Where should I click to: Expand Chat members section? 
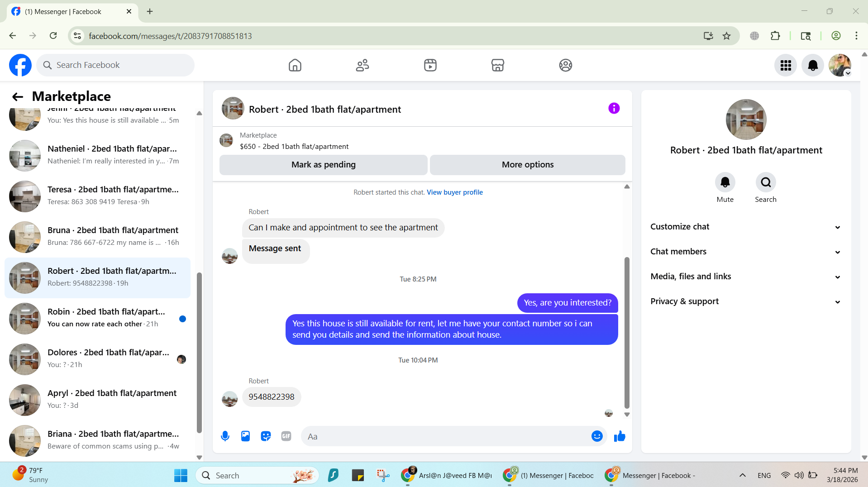point(746,252)
